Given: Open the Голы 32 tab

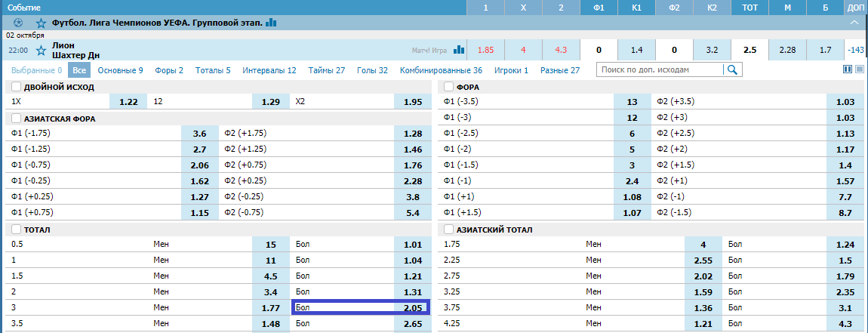Looking at the screenshot, I should click(x=372, y=70).
